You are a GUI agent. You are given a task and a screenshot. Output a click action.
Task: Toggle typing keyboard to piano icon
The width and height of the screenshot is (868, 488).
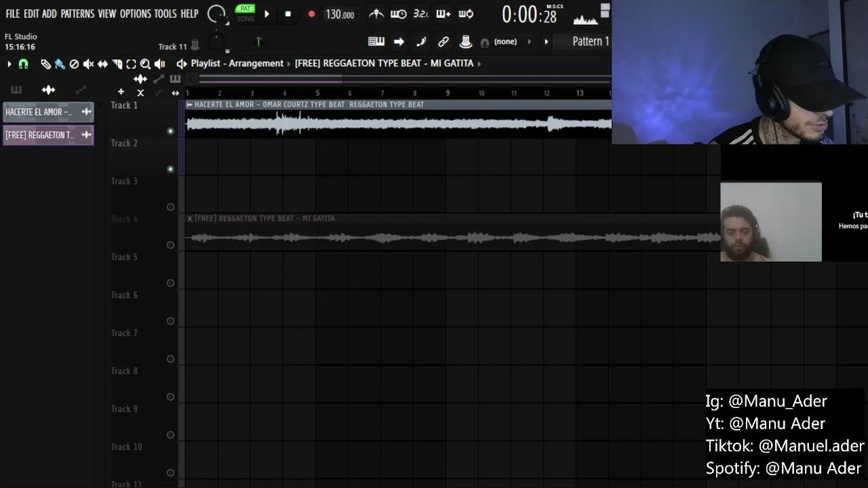pyautogui.click(x=376, y=42)
